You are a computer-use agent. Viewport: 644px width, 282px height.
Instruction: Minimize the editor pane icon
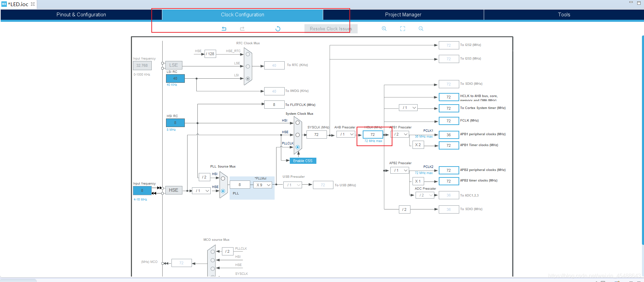click(x=631, y=3)
